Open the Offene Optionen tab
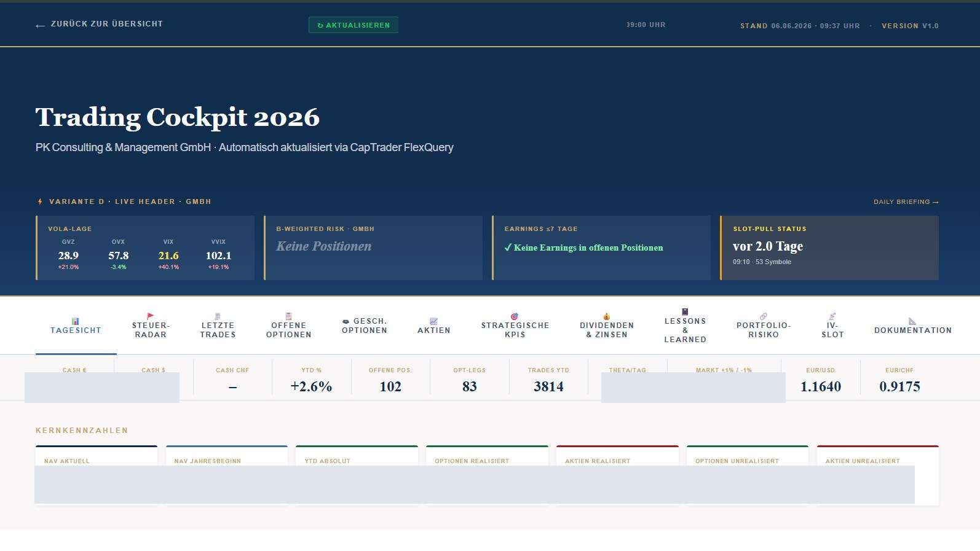The width and height of the screenshot is (980, 551). coord(288,326)
